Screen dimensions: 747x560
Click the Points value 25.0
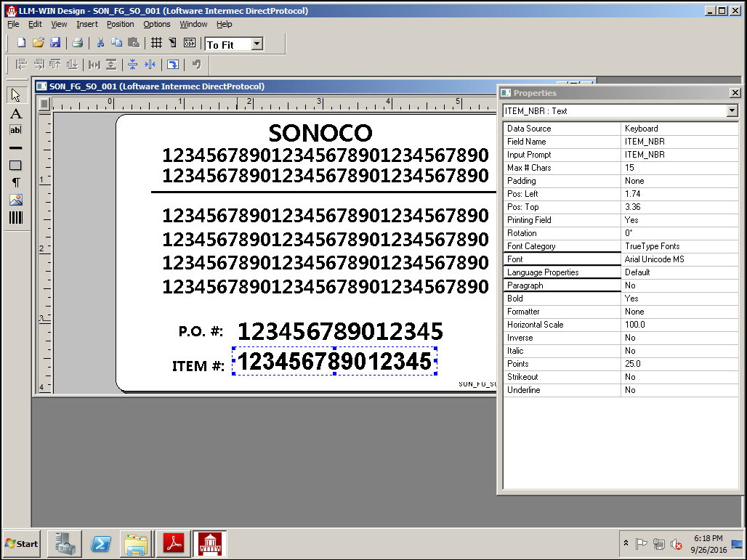pos(679,364)
